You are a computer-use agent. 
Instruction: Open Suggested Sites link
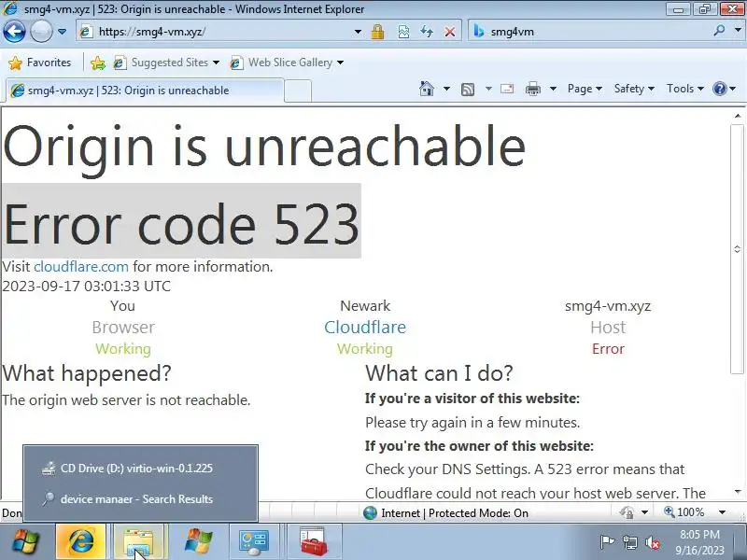[x=169, y=63]
